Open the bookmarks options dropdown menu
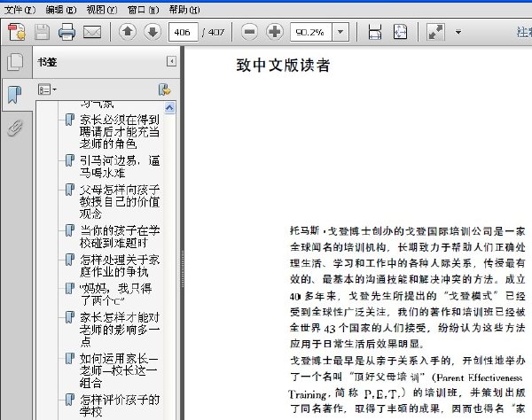The image size is (532, 420). 47,89
